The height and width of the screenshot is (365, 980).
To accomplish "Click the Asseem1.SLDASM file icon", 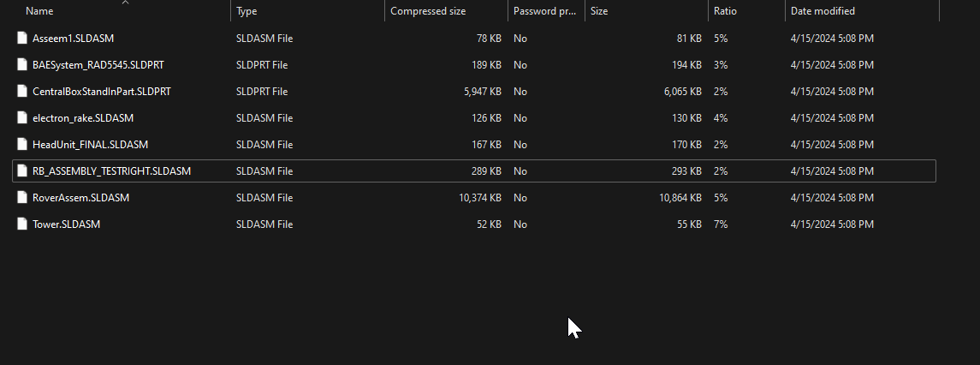I will pyautogui.click(x=23, y=39).
